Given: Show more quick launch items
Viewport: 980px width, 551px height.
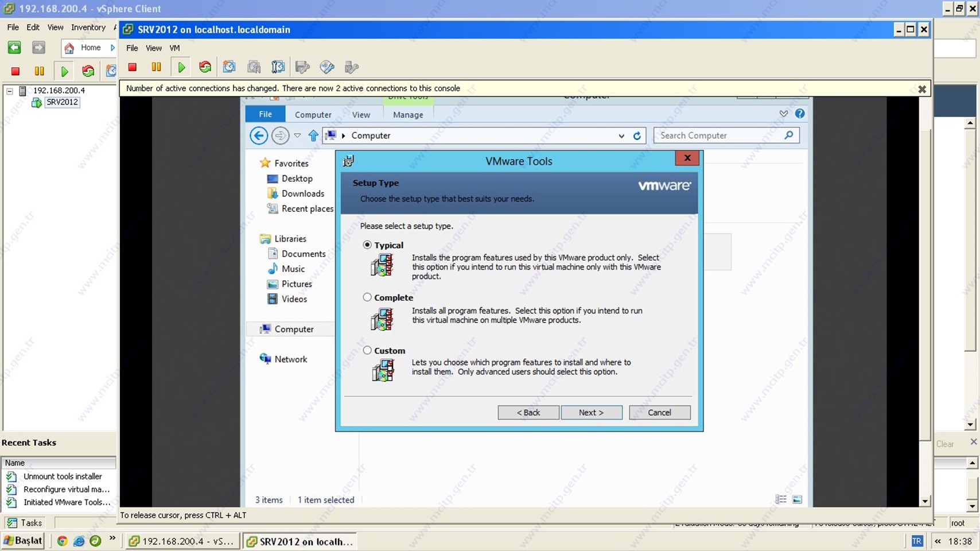Looking at the screenshot, I should point(112,538).
